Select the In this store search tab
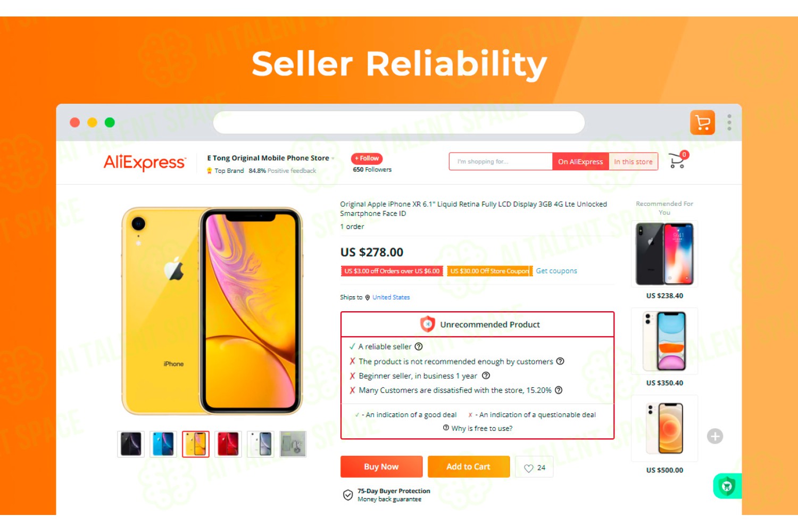This screenshot has width=798, height=532. (633, 162)
